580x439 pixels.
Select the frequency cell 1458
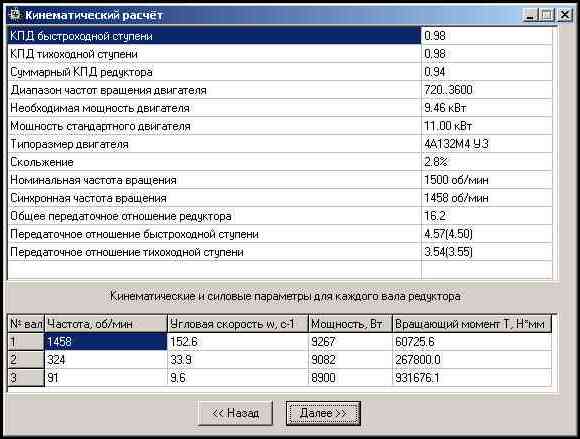coord(106,341)
